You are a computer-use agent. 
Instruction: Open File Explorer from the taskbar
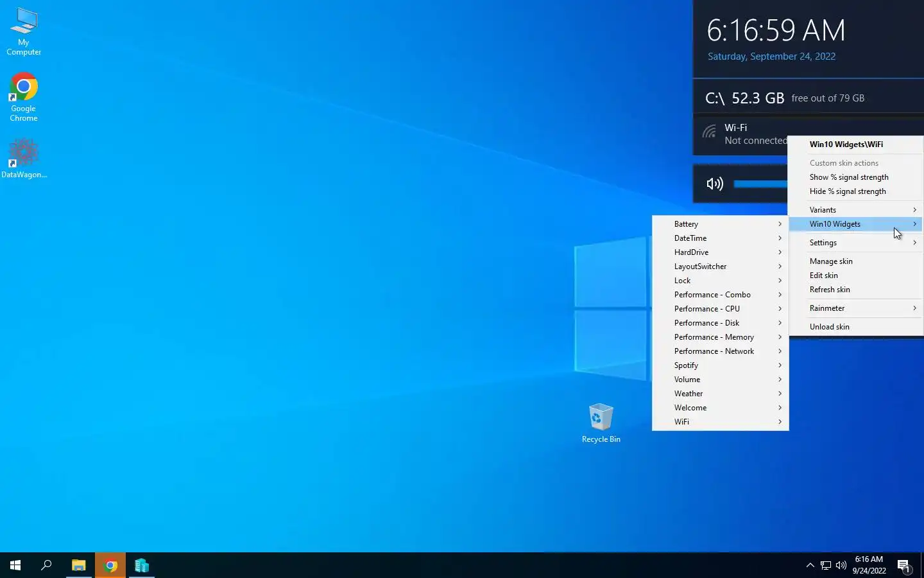[78, 565]
